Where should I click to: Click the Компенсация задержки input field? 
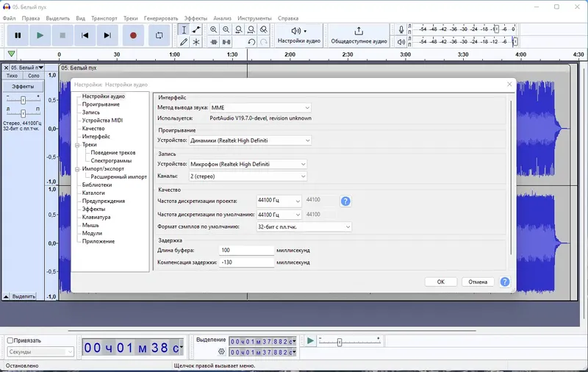(246, 262)
